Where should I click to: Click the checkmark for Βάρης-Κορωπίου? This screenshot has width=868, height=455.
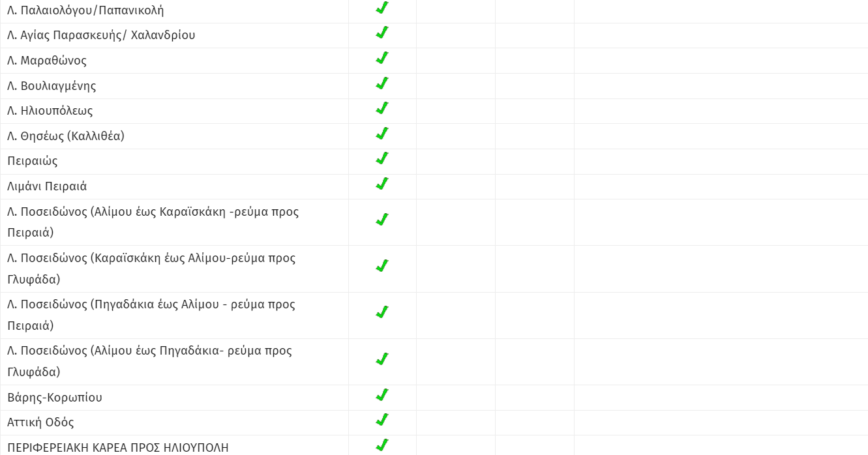(382, 395)
